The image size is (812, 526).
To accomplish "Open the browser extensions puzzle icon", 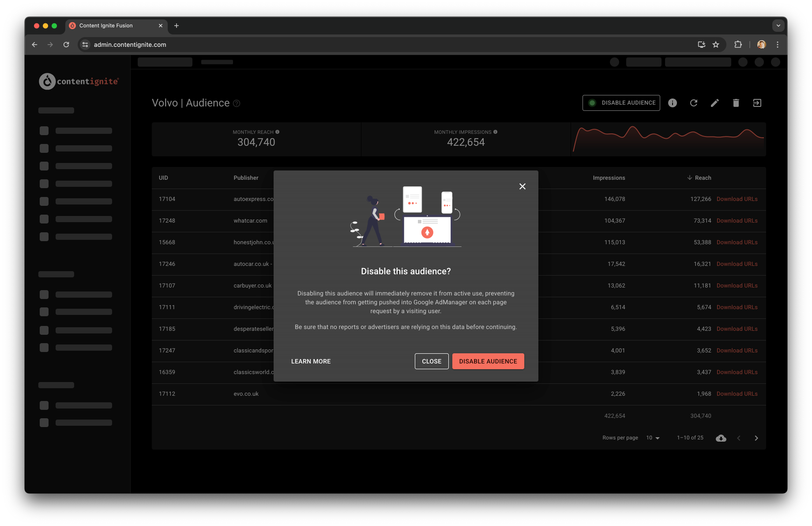I will 738,45.
